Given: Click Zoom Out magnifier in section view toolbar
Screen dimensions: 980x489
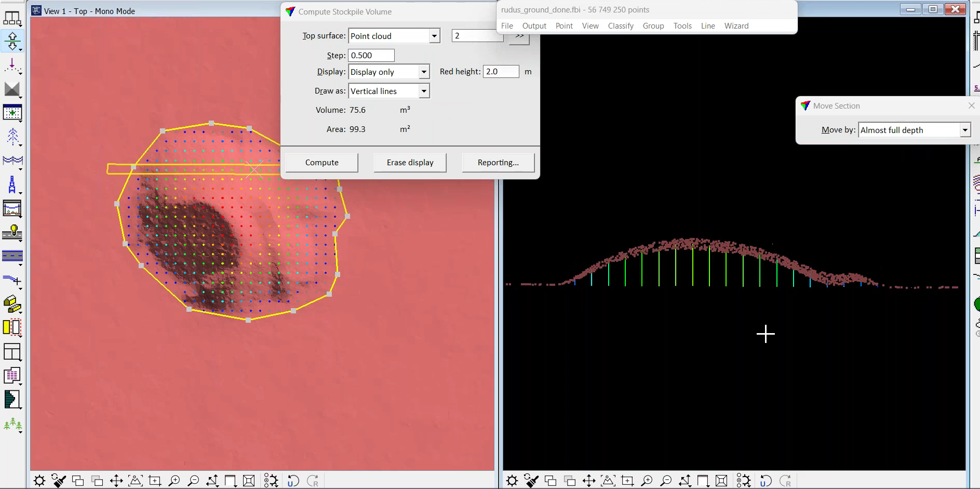Looking at the screenshot, I should click(666, 481).
